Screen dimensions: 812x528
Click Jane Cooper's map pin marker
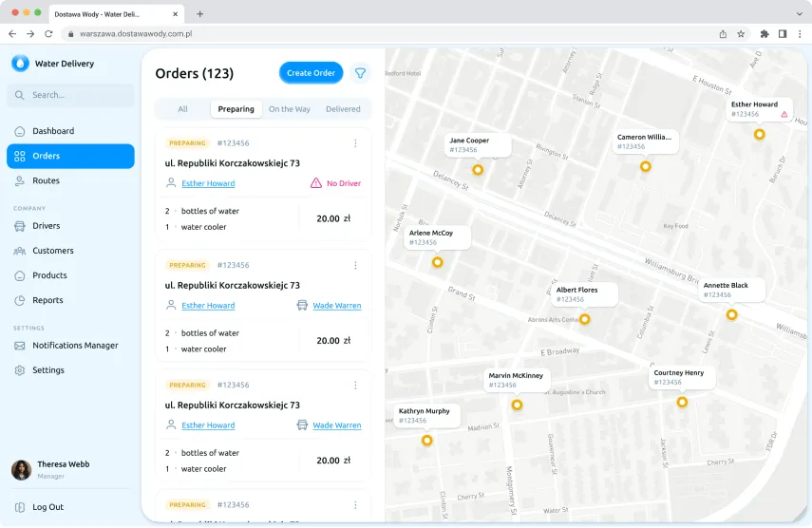[478, 170]
